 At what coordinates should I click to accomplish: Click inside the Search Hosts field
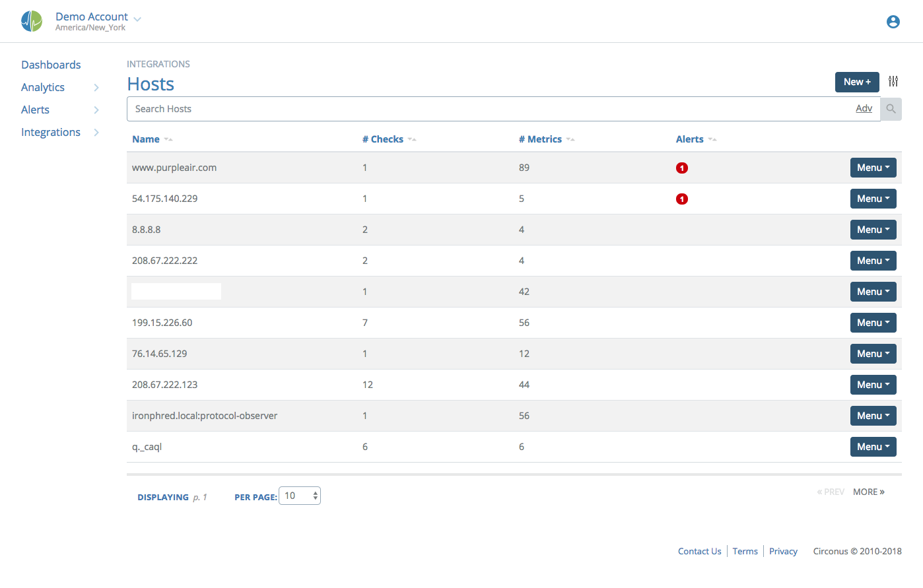pos(396,108)
